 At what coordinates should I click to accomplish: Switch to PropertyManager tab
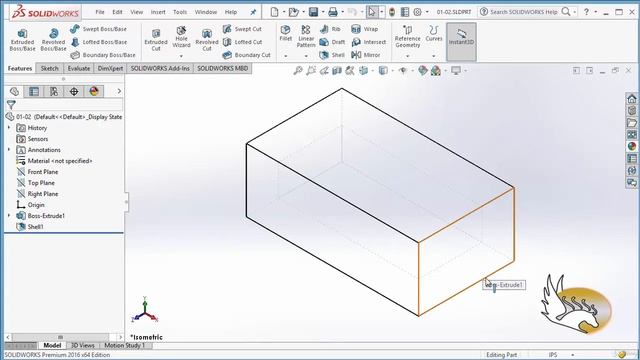pos(34,91)
